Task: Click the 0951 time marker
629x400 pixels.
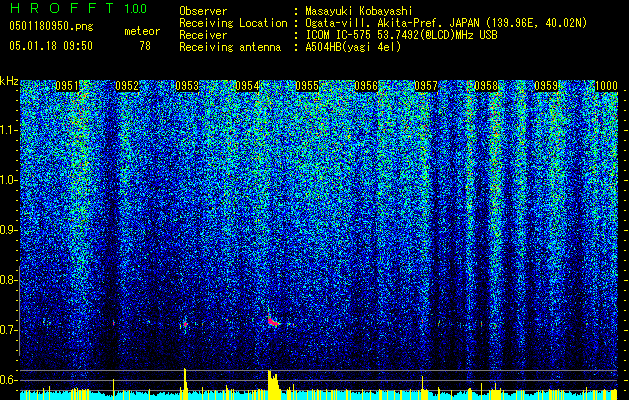Action: pos(67,86)
